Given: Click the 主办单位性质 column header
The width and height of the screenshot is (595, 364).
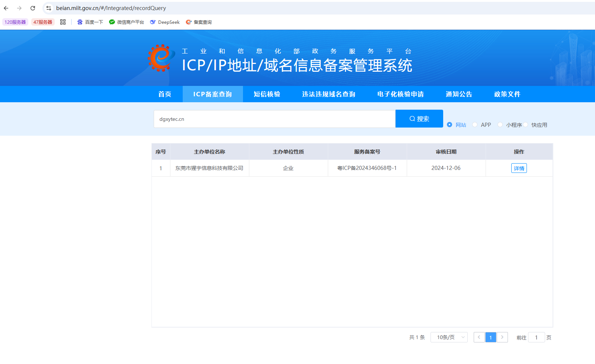Looking at the screenshot, I should coord(288,152).
